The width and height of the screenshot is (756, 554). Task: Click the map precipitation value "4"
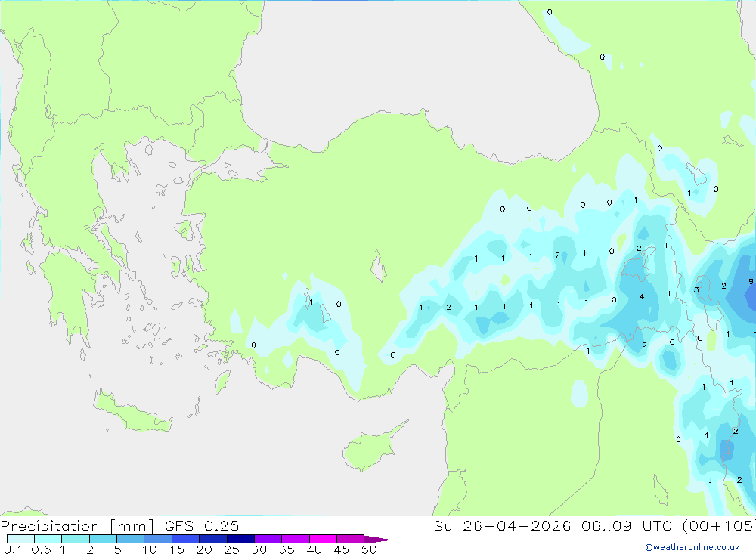click(x=641, y=296)
